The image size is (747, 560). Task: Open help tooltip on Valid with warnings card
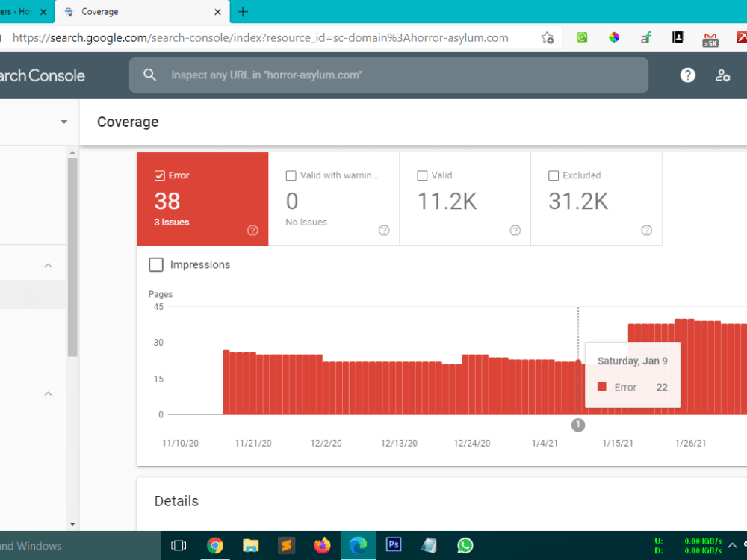point(384,231)
